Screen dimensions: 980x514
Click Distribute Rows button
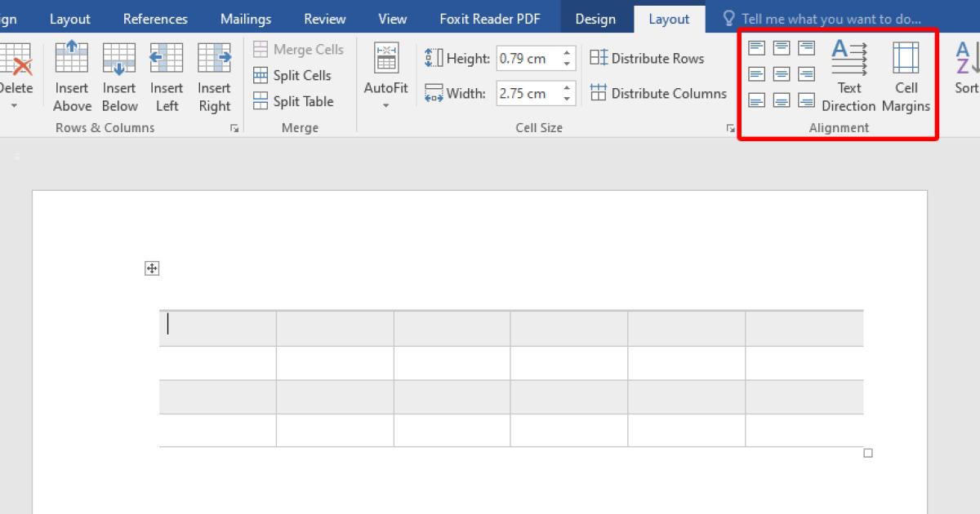pyautogui.click(x=647, y=58)
